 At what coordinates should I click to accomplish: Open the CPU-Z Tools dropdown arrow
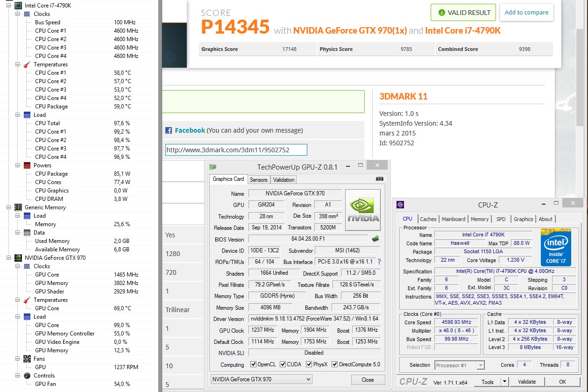click(504, 382)
